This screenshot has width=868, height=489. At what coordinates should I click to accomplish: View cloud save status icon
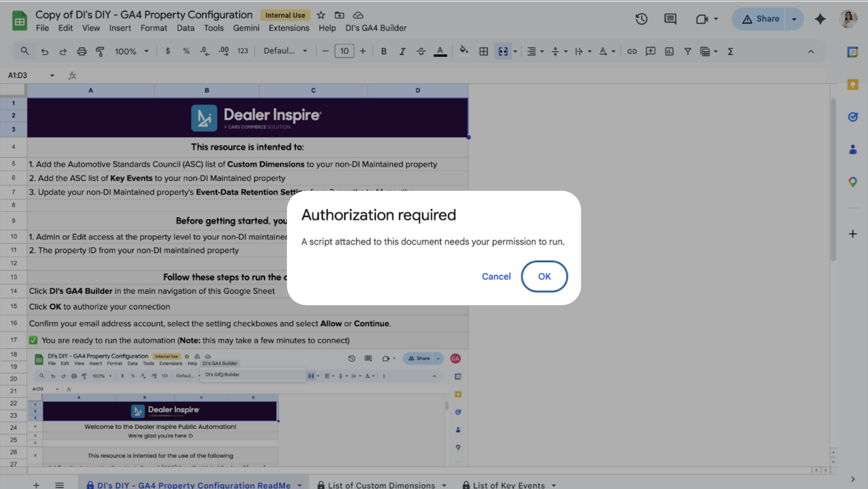(358, 15)
